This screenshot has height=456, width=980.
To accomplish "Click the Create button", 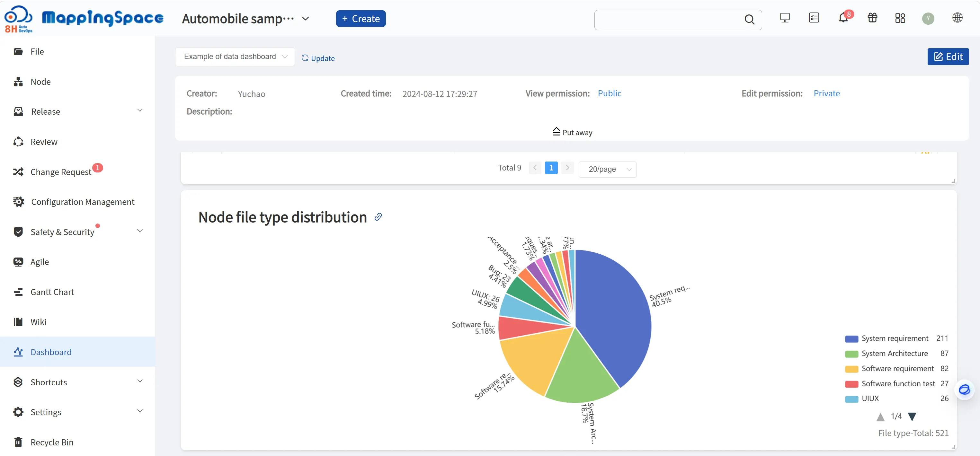I will 360,19.
